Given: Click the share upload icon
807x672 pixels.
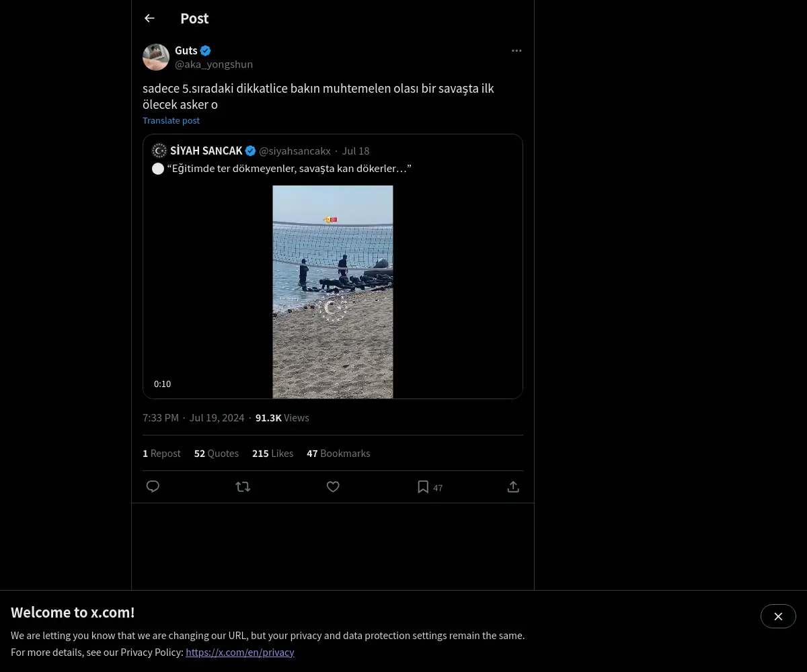Looking at the screenshot, I should 513,487.
